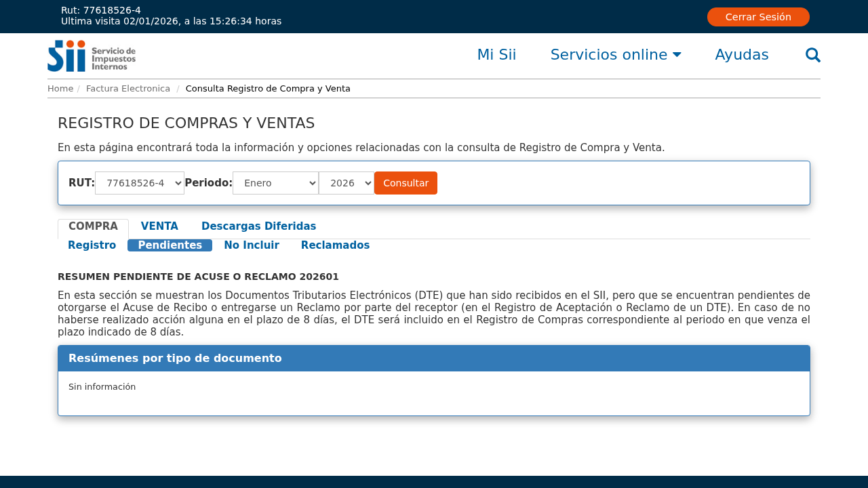The width and height of the screenshot is (868, 488).
Task: Click Consulta Registro de Compra y Venta breadcrumb
Action: click(x=268, y=89)
